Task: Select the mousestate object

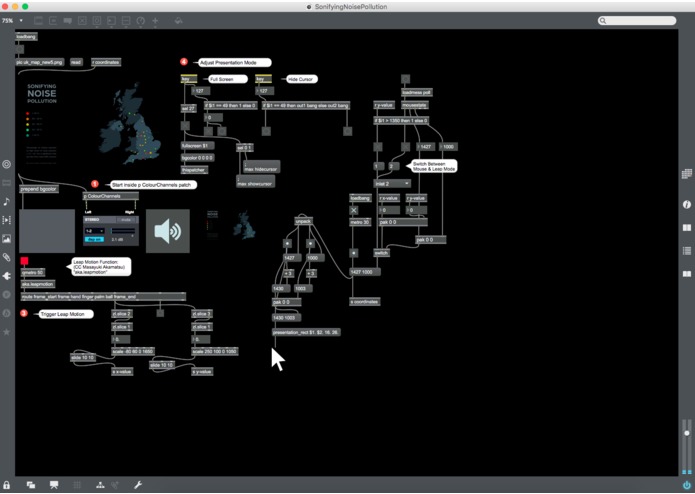Action: click(x=414, y=105)
